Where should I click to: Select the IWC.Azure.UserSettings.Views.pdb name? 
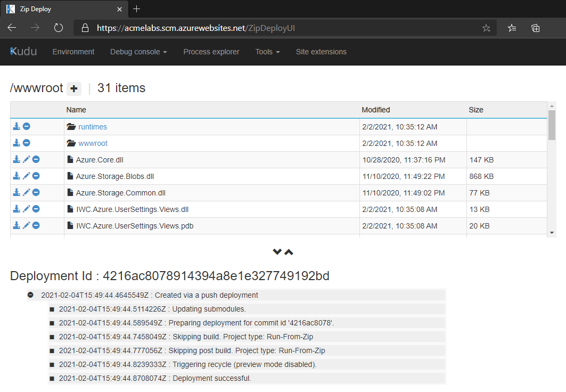click(135, 226)
